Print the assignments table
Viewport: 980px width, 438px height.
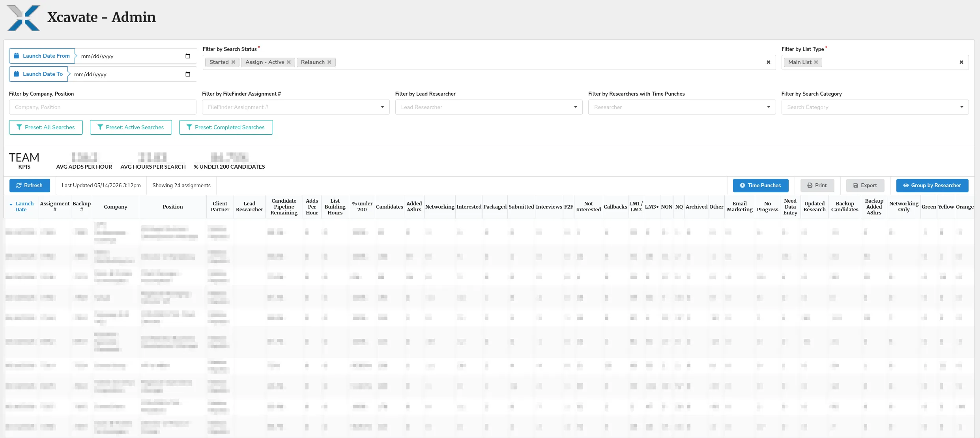[x=817, y=185]
